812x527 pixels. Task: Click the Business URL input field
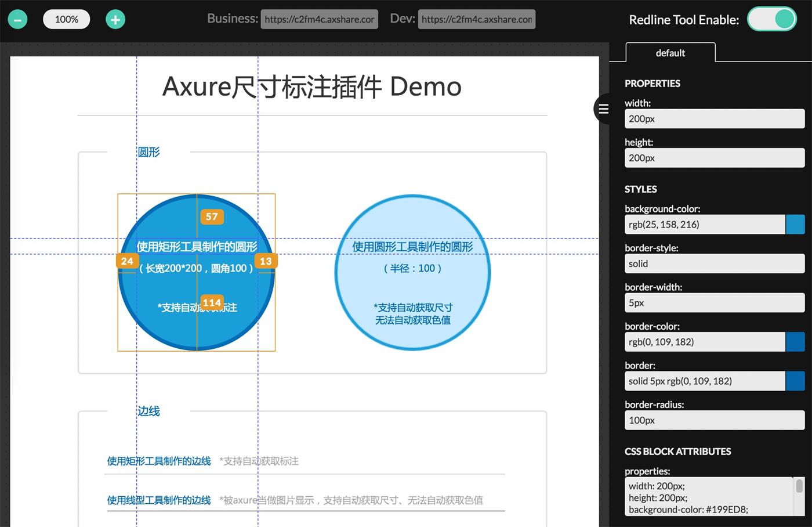[x=319, y=19]
